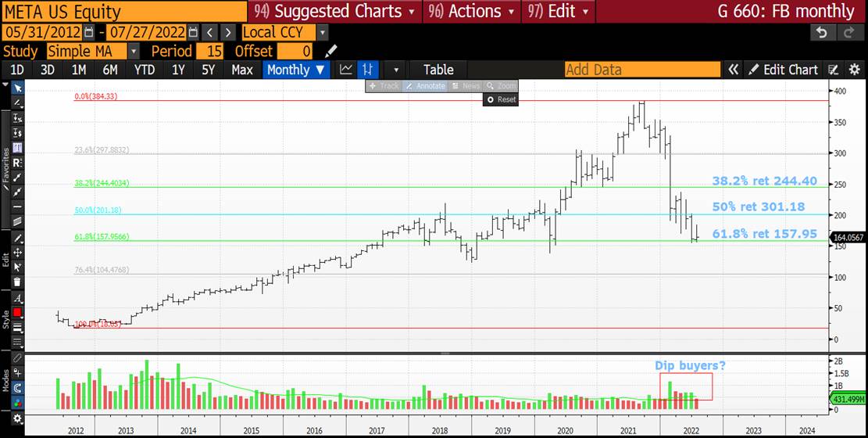Click the Add Data field

642,70
